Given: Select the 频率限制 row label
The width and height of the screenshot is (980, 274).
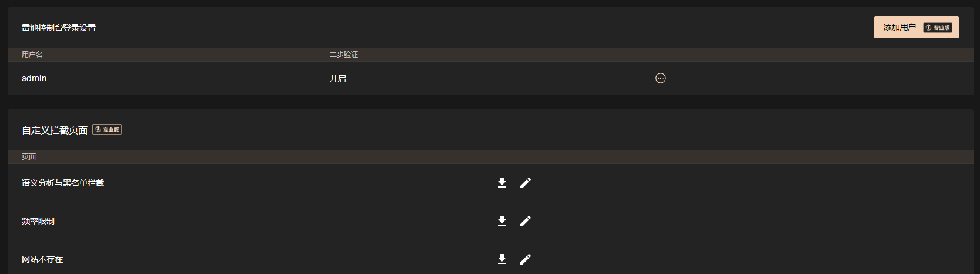Looking at the screenshot, I should pyautogui.click(x=38, y=221).
